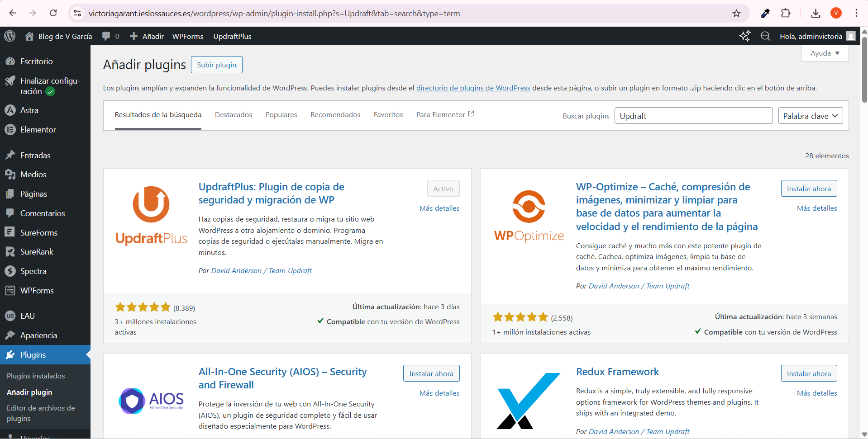Bookmark this page with the star icon
The width and height of the screenshot is (868, 439).
(736, 13)
